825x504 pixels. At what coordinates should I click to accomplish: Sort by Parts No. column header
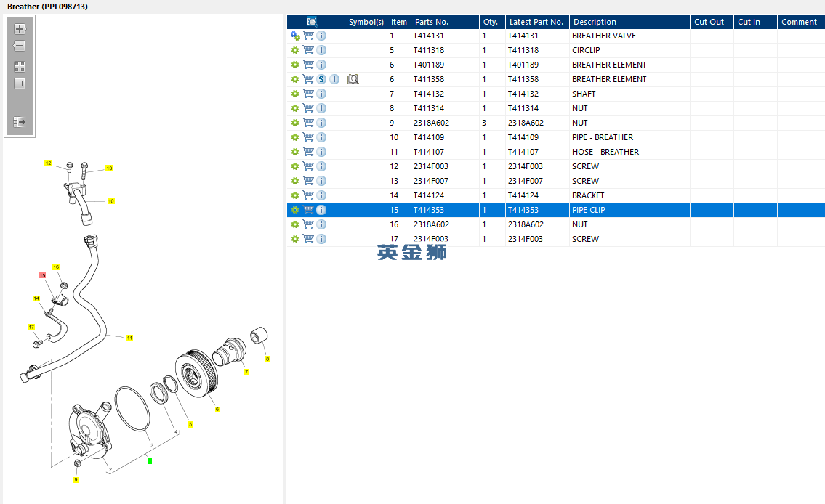point(445,22)
